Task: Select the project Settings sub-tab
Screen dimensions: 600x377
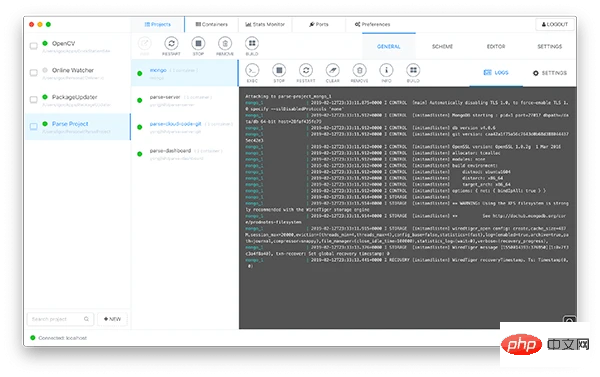Action: click(549, 46)
